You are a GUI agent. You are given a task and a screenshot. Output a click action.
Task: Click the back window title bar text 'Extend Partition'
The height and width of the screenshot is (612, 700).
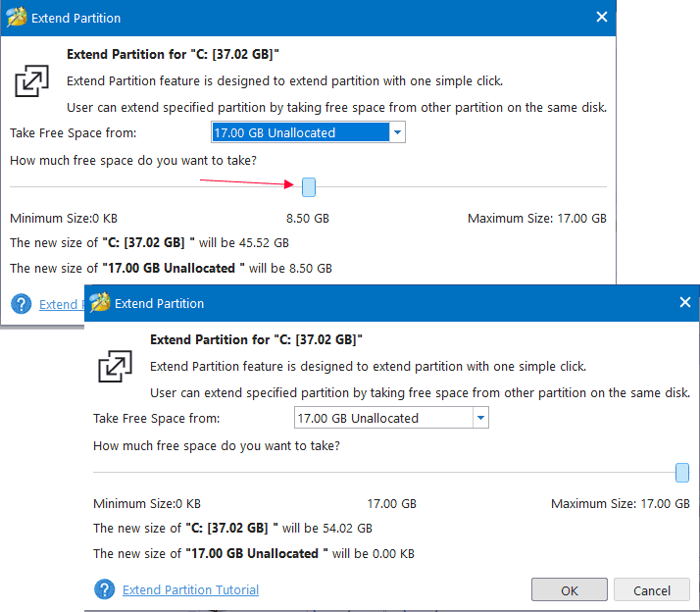[75, 18]
